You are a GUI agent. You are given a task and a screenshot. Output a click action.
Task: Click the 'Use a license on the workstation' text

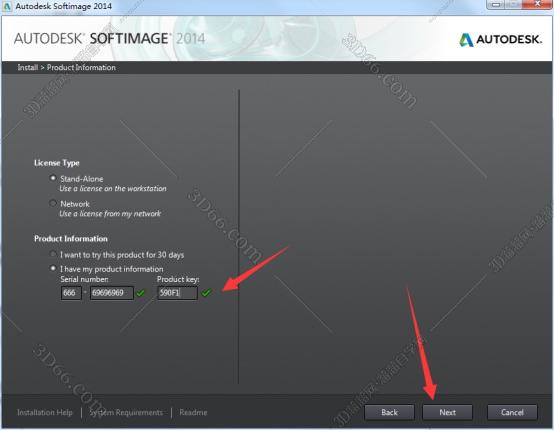[113, 189]
